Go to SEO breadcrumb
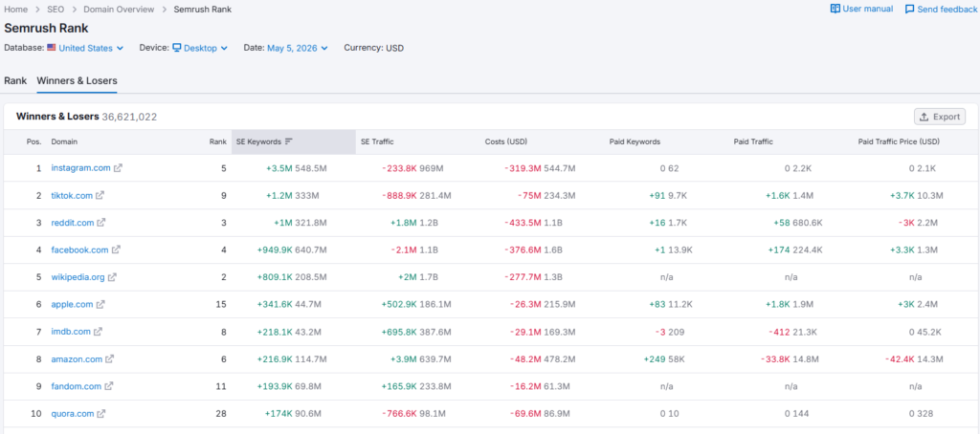This screenshot has width=980, height=434. tap(56, 10)
